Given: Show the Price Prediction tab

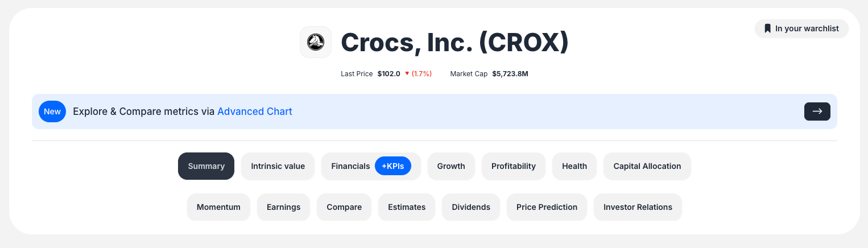Looking at the screenshot, I should pyautogui.click(x=547, y=207).
